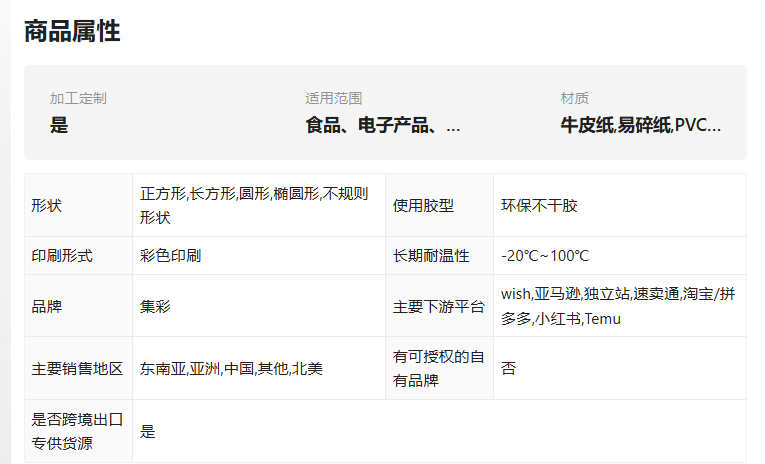The image size is (765, 464).
Task: Click the truncated 食品、电子产品 value
Action: click(x=383, y=125)
